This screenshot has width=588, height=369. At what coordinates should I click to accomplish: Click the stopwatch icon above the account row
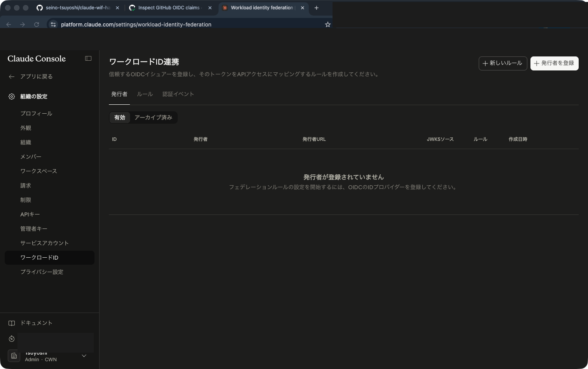click(12, 339)
